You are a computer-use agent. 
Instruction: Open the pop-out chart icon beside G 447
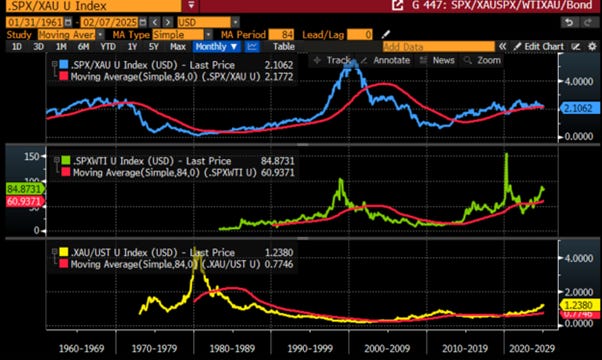tap(398, 5)
